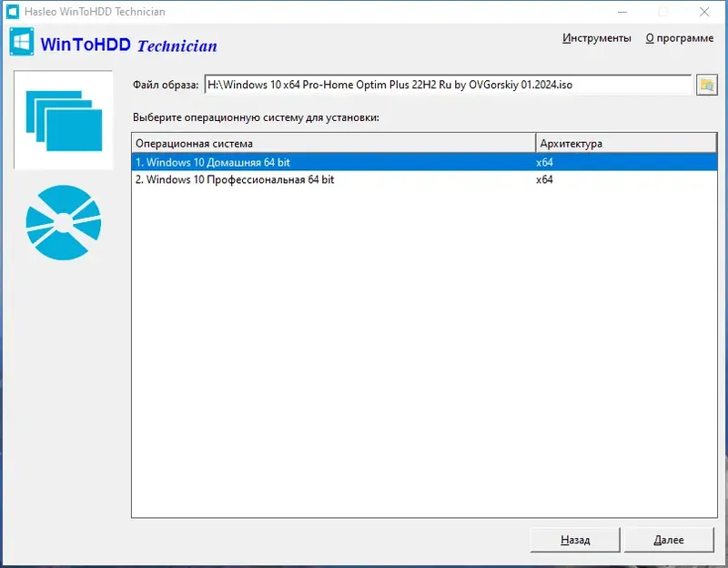Viewport: 728px width, 568px height.
Task: Minimize the WinToHDD window
Action: pos(622,12)
